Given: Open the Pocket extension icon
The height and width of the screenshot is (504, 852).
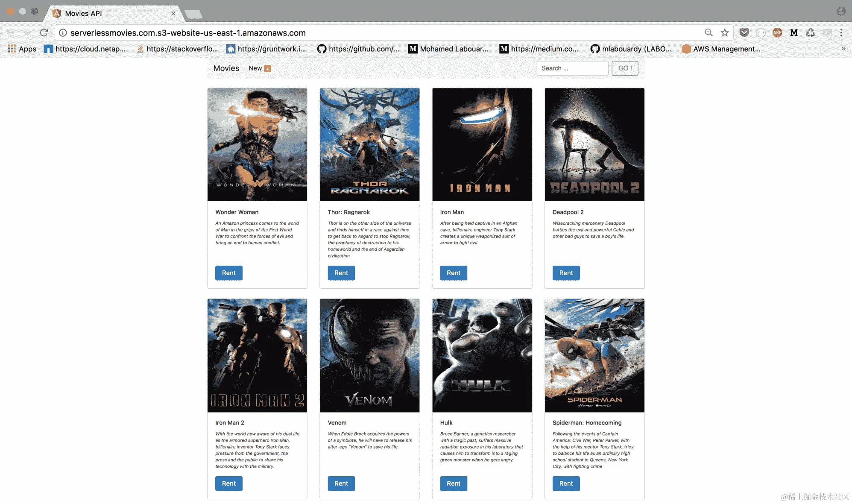Looking at the screenshot, I should [x=744, y=32].
